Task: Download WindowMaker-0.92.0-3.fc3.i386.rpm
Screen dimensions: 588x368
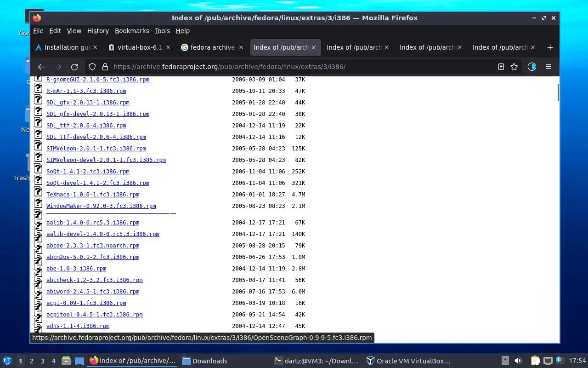Action: click(101, 206)
